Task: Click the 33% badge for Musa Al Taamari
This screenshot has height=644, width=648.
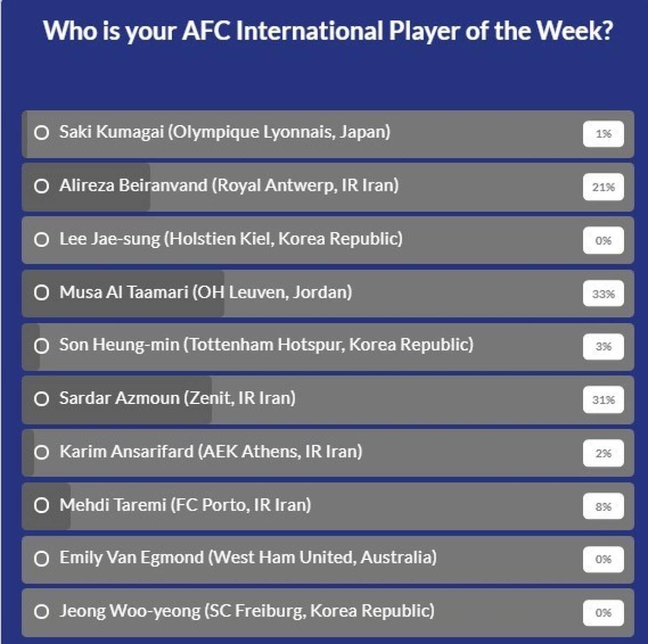Action: [x=603, y=294]
